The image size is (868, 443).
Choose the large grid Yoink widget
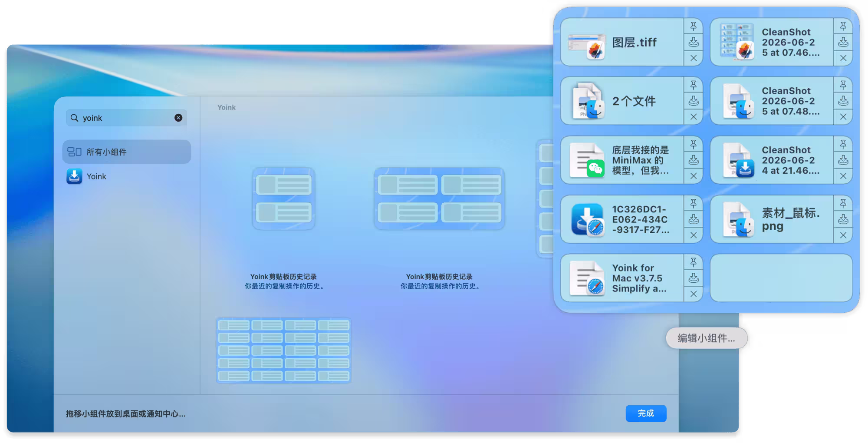point(284,350)
